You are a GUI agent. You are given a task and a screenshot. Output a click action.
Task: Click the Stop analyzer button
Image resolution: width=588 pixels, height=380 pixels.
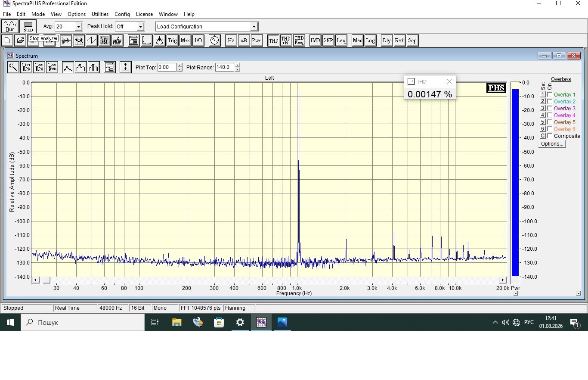click(x=28, y=26)
